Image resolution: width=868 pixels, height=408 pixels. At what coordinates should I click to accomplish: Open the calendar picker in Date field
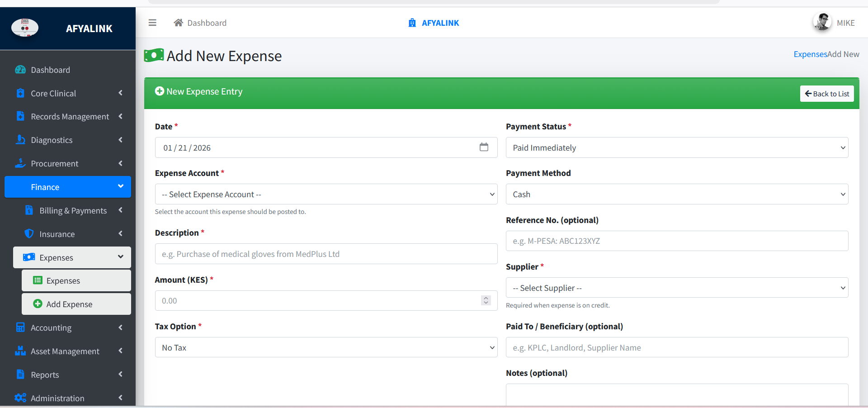click(484, 147)
